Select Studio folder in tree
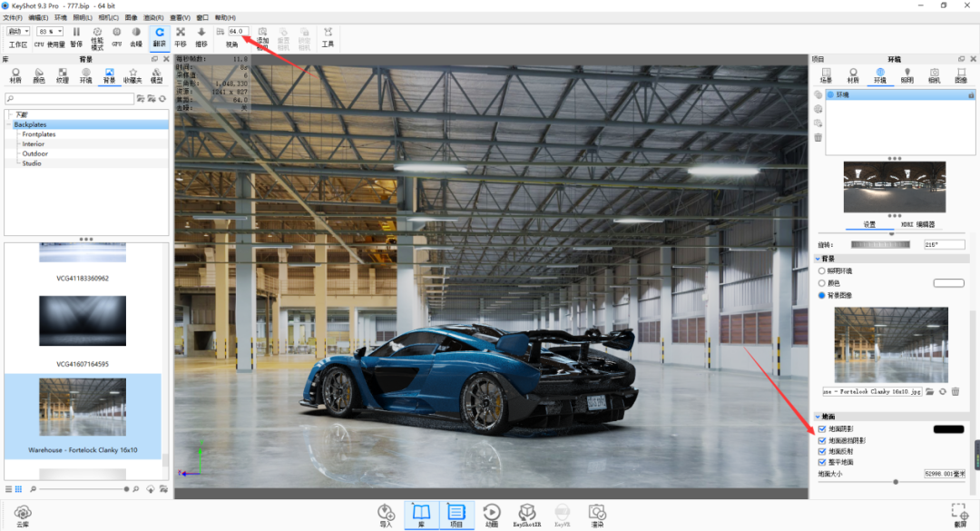Image resolution: width=980 pixels, height=531 pixels. click(x=32, y=163)
